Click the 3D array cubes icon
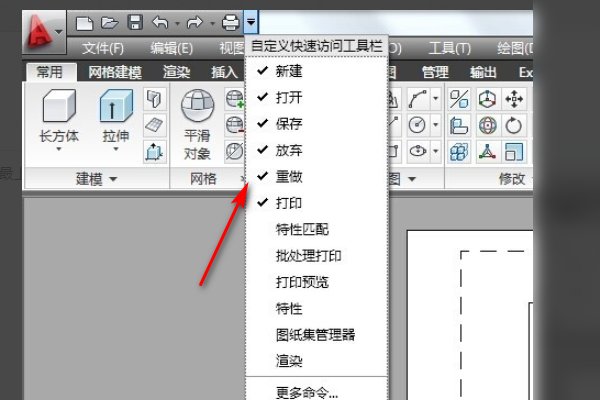The width and height of the screenshot is (600, 400). click(459, 152)
